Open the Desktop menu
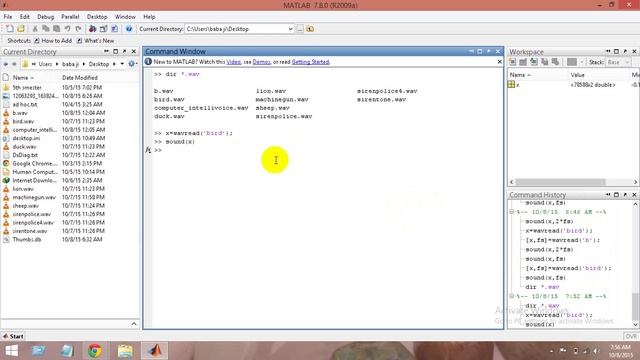 97,17
